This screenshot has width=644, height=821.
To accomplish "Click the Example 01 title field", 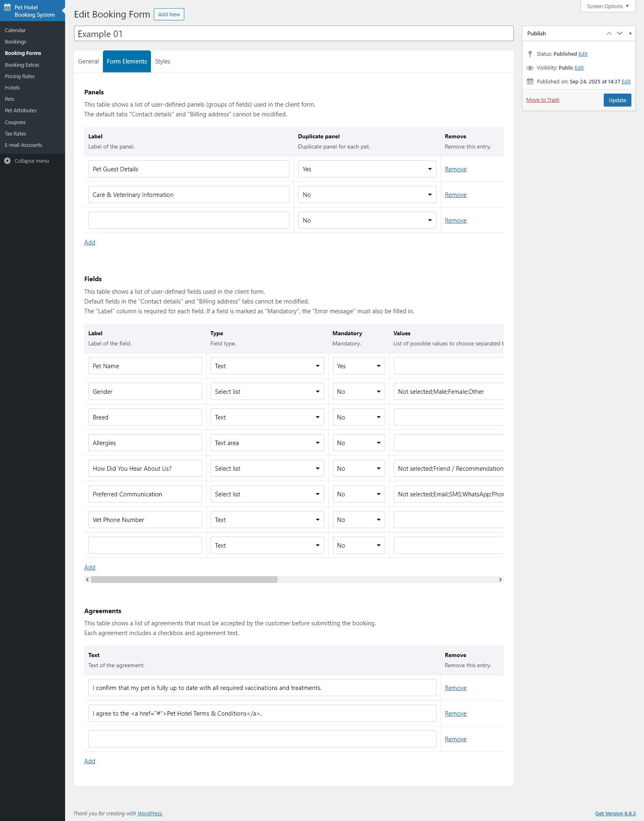I will tap(293, 34).
